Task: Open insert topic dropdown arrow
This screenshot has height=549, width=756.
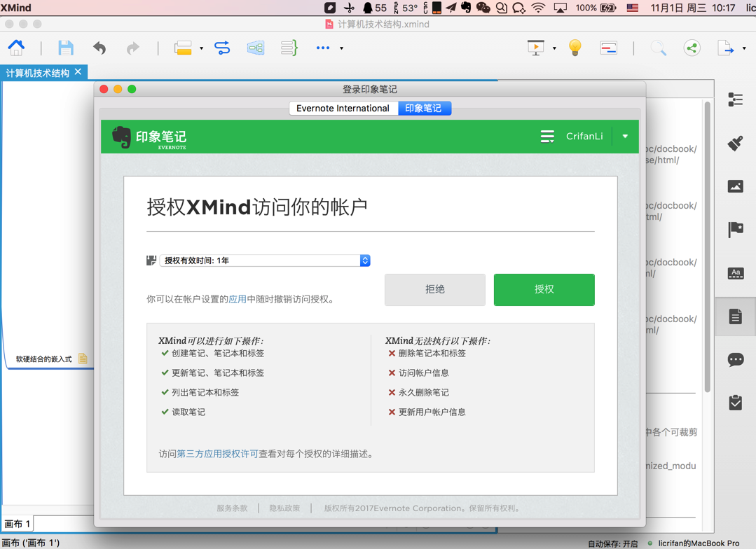Action: click(202, 48)
